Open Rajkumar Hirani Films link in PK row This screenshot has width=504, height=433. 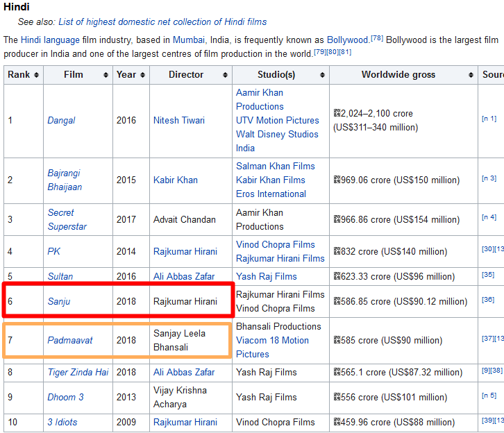pos(280,258)
